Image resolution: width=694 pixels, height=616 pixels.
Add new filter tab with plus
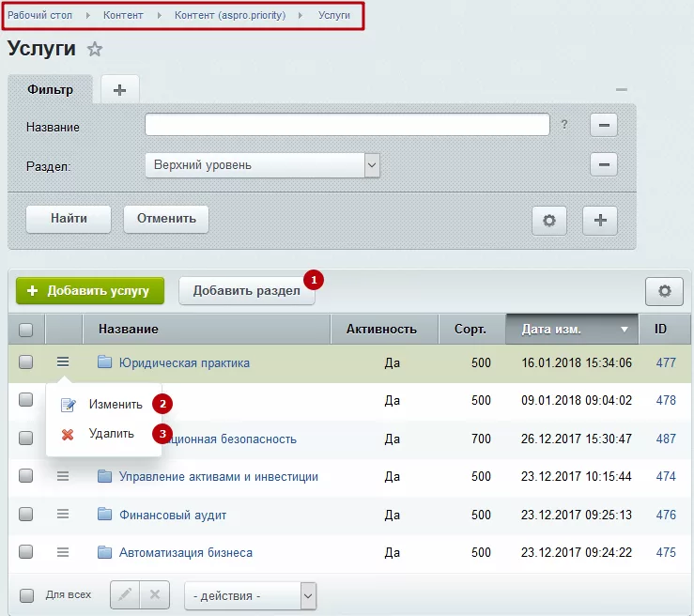pos(120,90)
